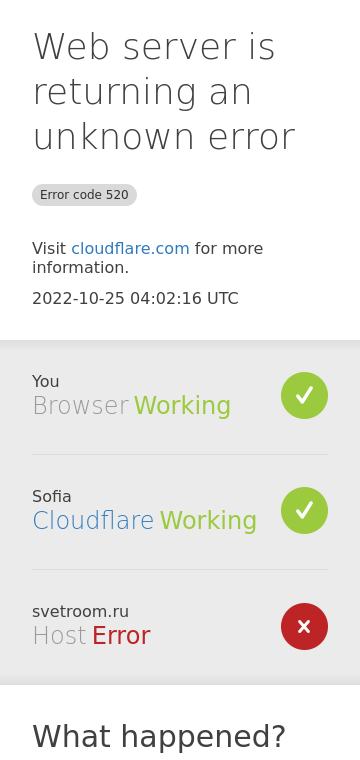Click the 'You' label above Browser
Viewport: 360px width, 760px height.
(46, 382)
